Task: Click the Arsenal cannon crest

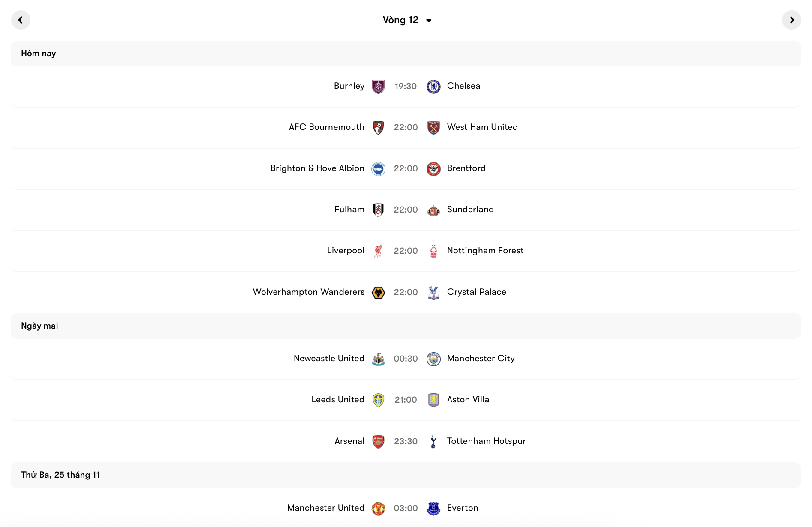Action: (379, 440)
